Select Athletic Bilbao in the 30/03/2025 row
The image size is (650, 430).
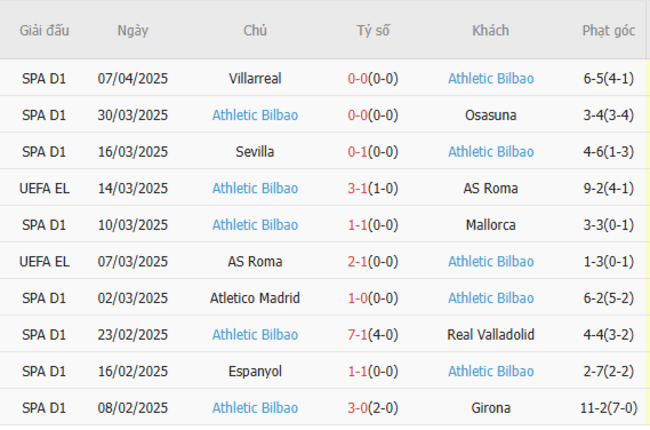pos(255,115)
